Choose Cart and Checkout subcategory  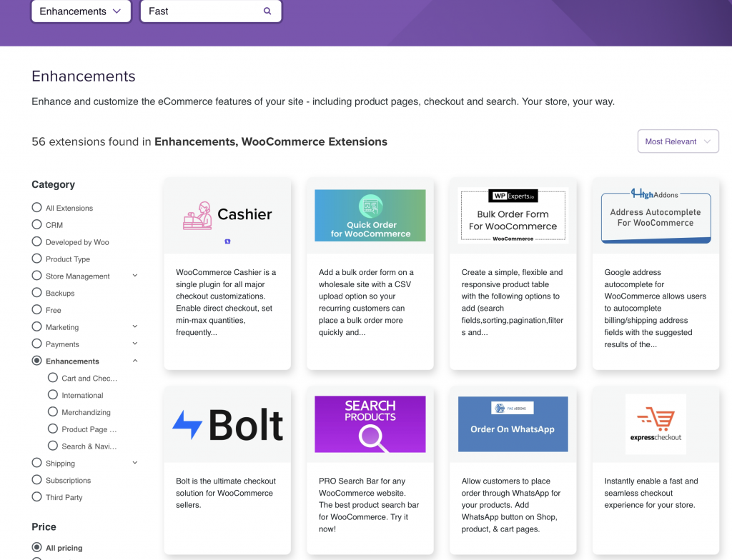pyautogui.click(x=53, y=378)
